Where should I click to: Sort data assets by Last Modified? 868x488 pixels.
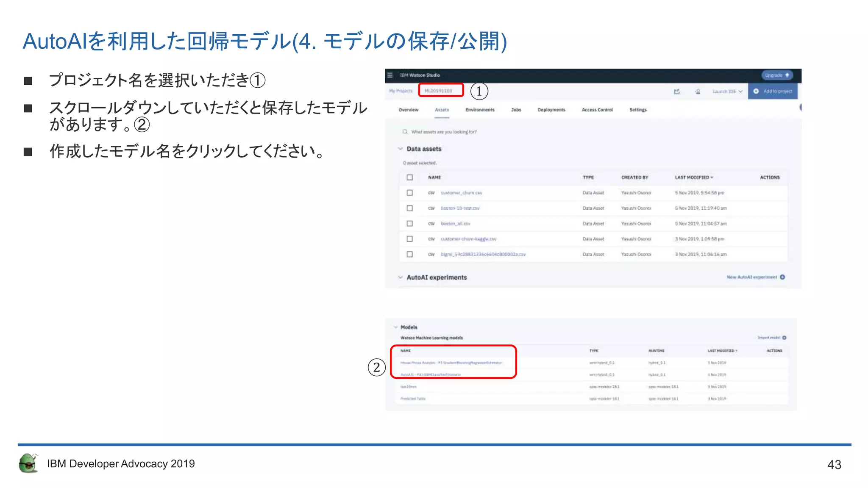click(x=694, y=177)
